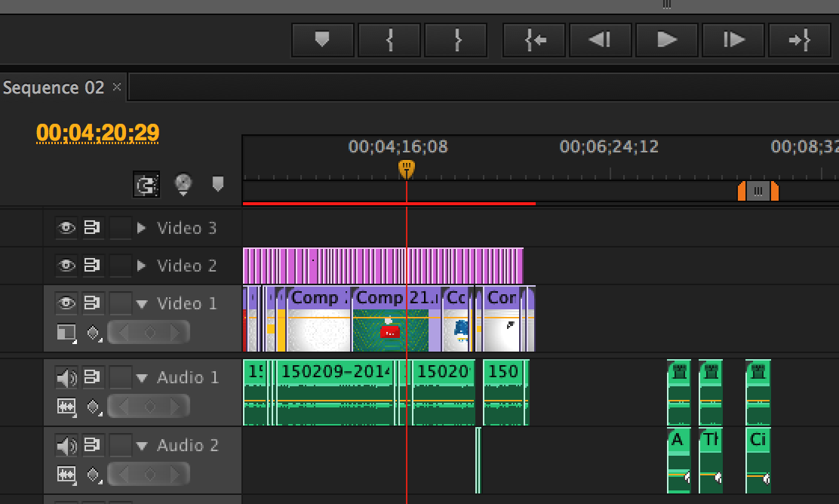Toggle the timeline Snap magnet icon
This screenshot has height=504, width=839.
(x=146, y=184)
